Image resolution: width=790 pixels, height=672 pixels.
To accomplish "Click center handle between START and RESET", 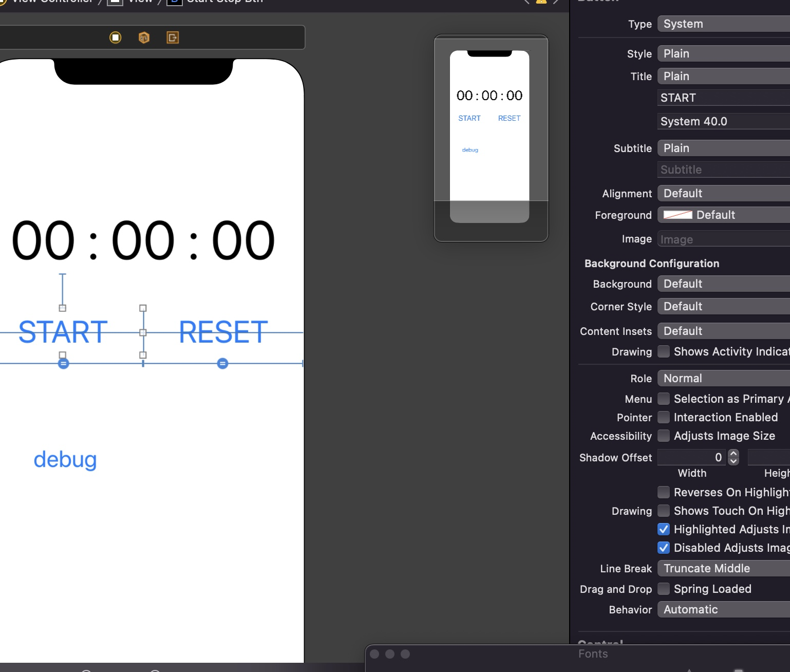I will 143,332.
